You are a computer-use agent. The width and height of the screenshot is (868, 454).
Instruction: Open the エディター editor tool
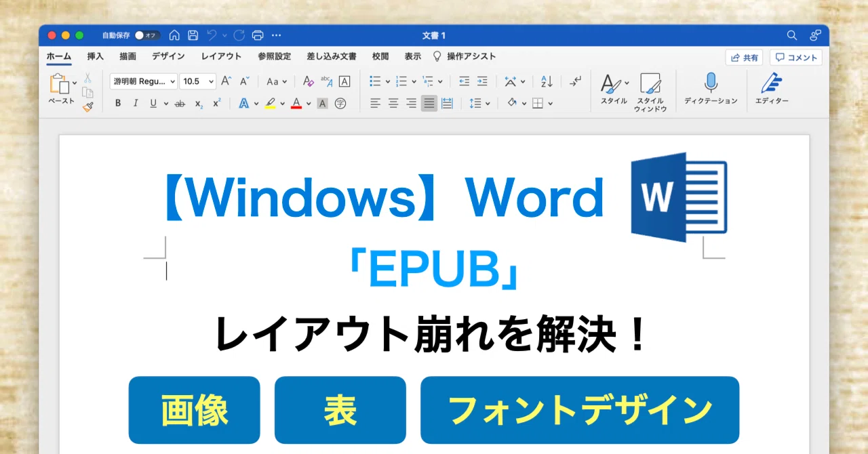click(x=772, y=89)
